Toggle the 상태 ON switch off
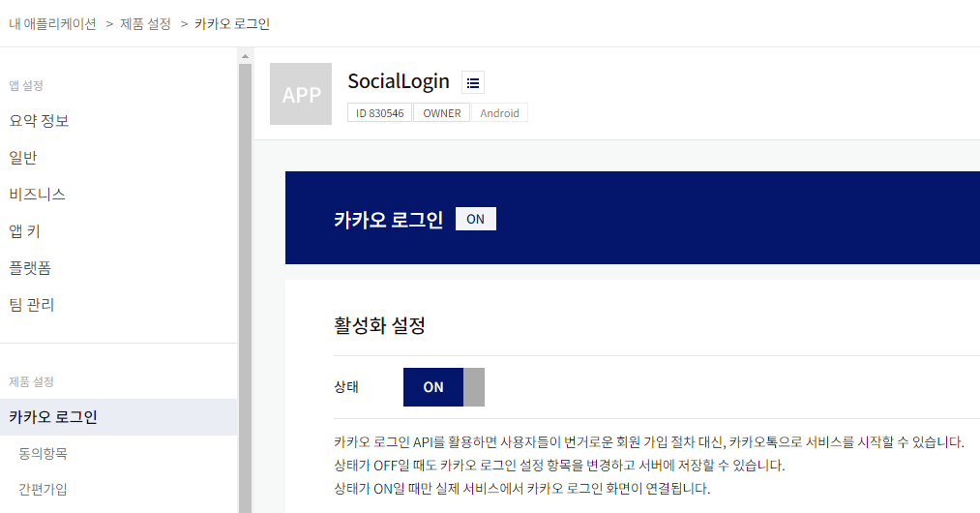 [444, 387]
